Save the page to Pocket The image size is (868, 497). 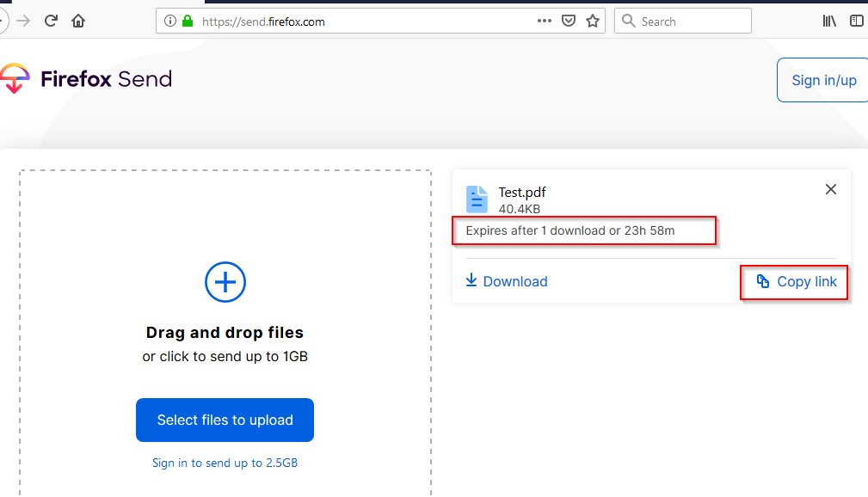point(568,21)
